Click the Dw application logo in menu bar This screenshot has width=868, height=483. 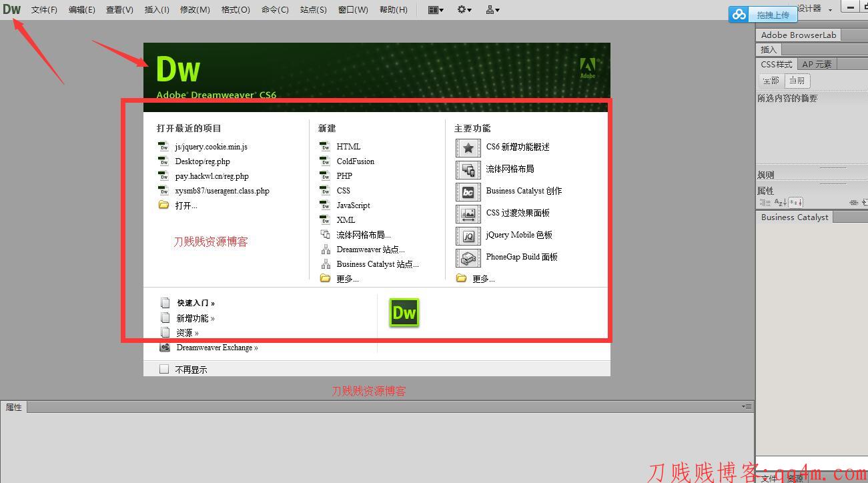pyautogui.click(x=12, y=9)
